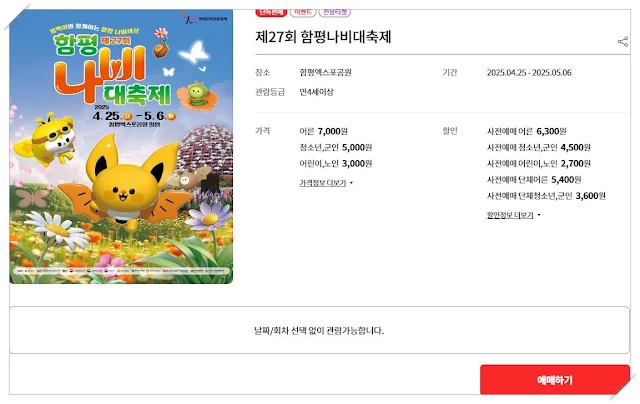Image resolution: width=640 pixels, height=404 pixels.
Task: Click discount 사전예매 단체청소년,군인 3,600원
Action: point(546,196)
